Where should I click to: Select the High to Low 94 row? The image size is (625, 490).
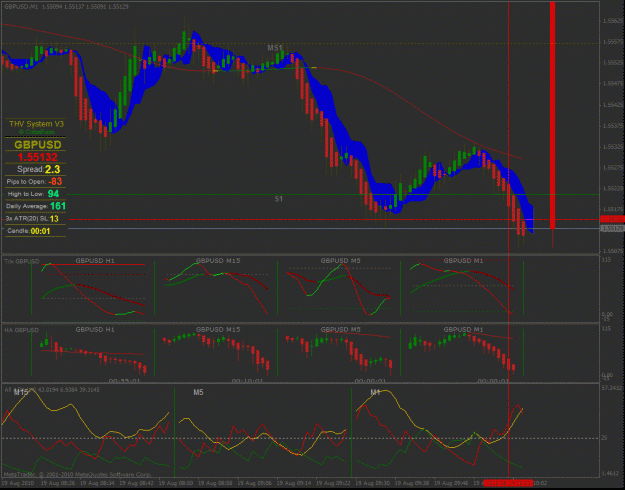(33, 194)
